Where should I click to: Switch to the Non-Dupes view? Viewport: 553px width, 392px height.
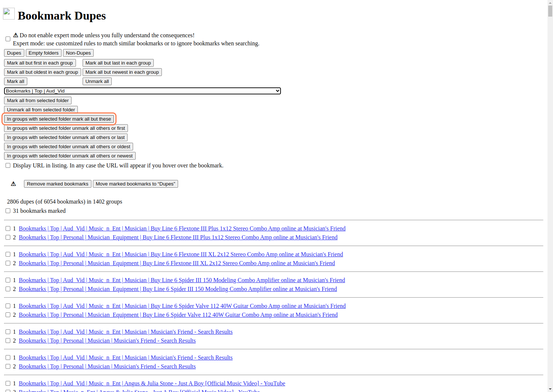point(78,53)
